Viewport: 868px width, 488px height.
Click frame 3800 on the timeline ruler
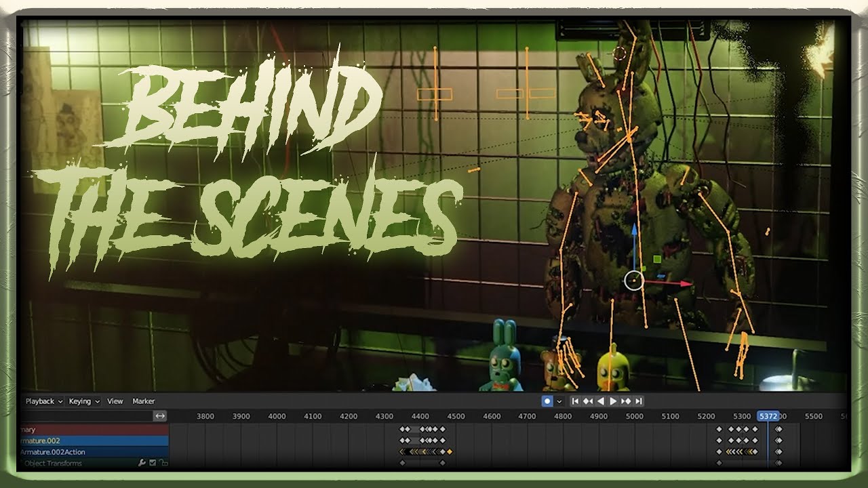coord(205,416)
